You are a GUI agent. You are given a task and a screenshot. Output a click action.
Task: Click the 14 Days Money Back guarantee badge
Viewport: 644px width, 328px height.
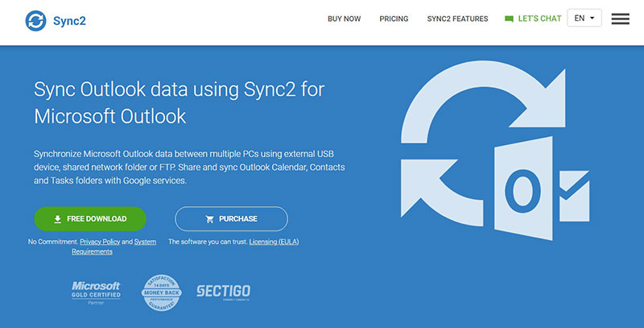(162, 293)
